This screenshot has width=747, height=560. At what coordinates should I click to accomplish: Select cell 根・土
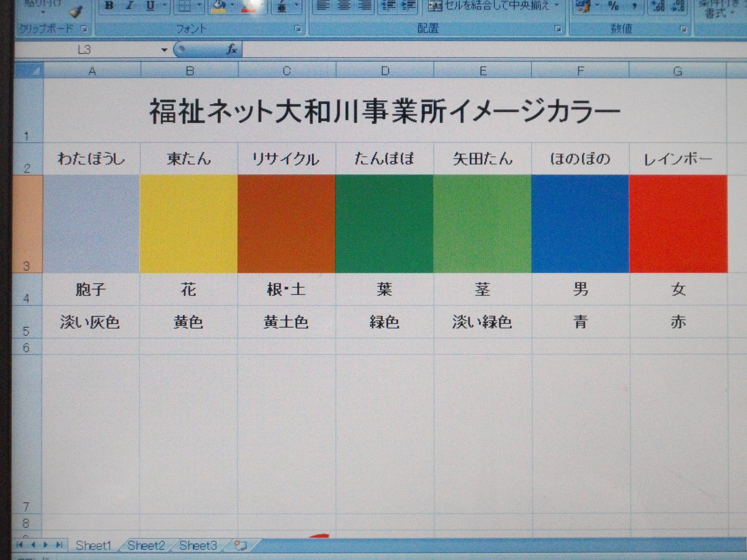pyautogui.click(x=287, y=290)
